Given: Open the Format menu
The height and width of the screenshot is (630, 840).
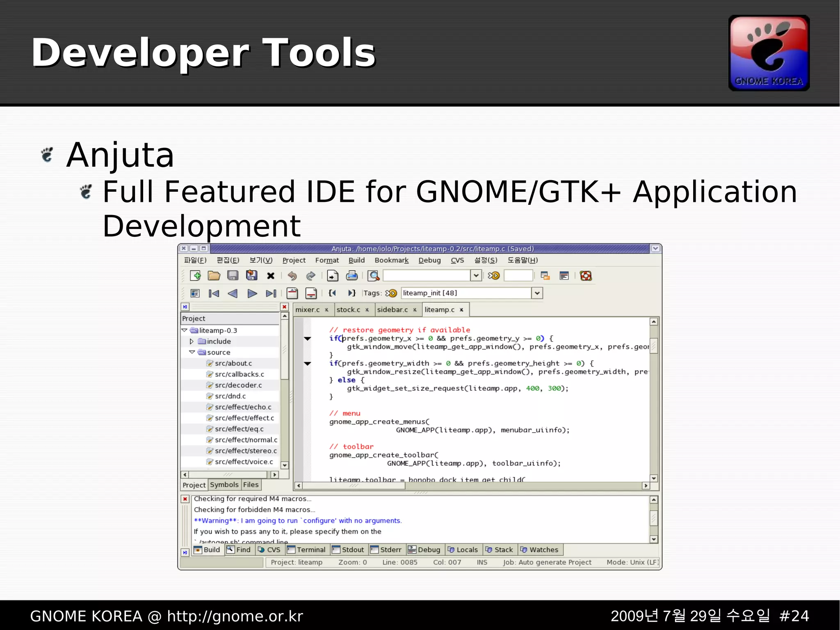Looking at the screenshot, I should pos(327,260).
